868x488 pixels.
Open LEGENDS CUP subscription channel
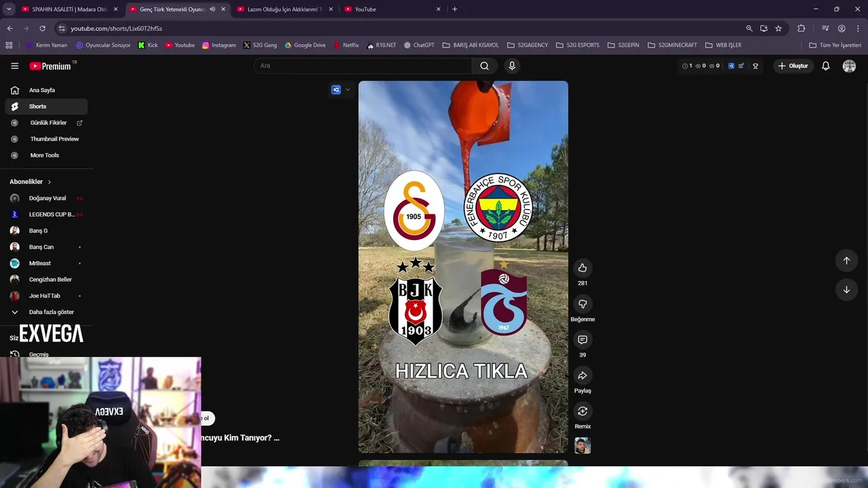[x=46, y=214]
